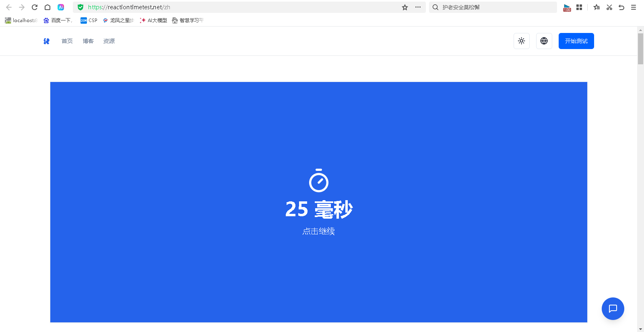The height and width of the screenshot is (332, 644).
Task: Open the language selector globe menu
Action: 544,41
